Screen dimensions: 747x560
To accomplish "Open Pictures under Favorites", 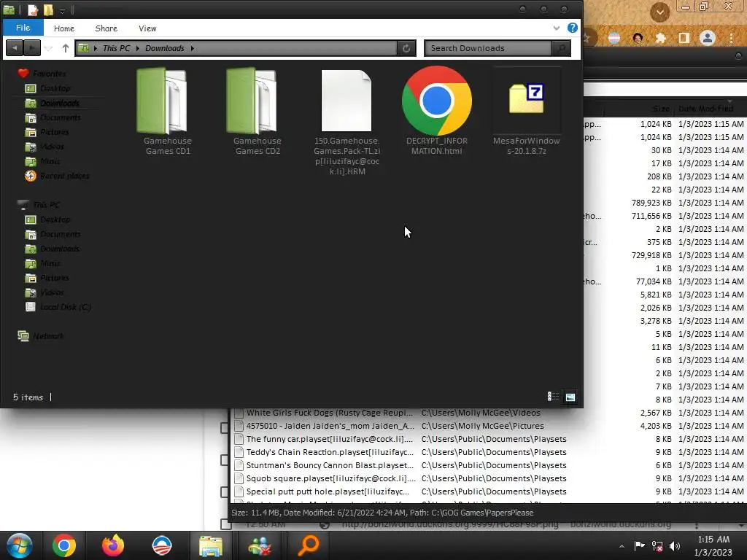I will coord(54,132).
